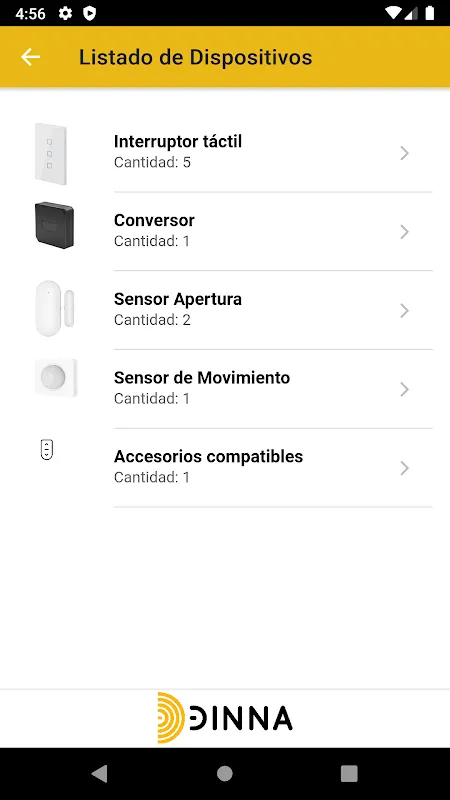
Task: Expand the Conversor row chevron
Action: pos(405,232)
